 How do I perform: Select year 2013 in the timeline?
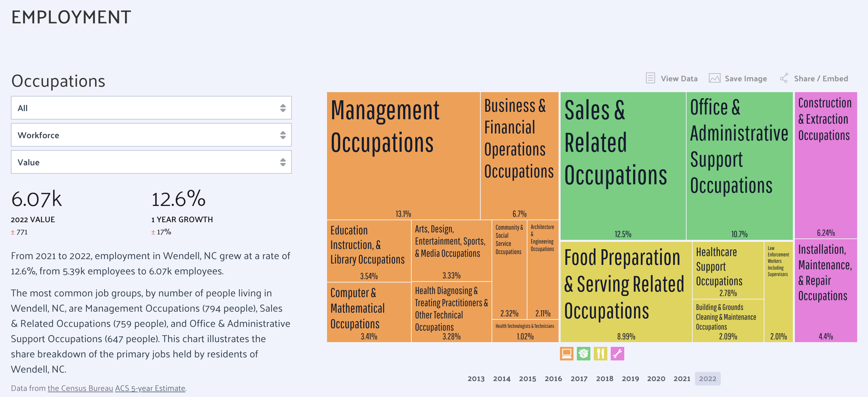(x=476, y=379)
